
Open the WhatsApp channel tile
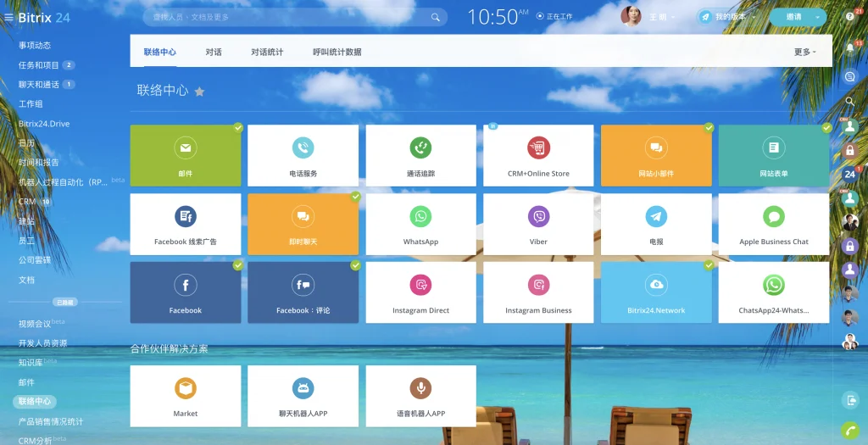click(x=420, y=224)
